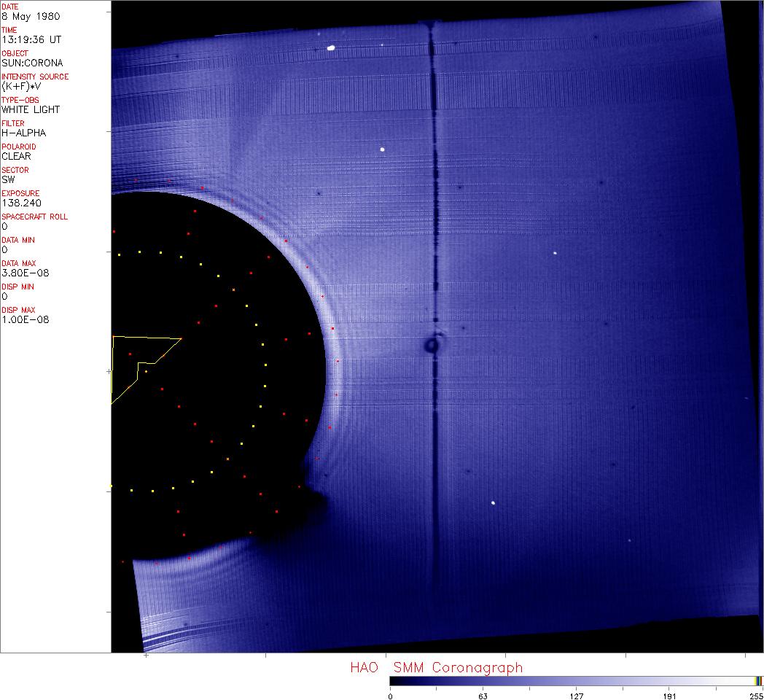The height and width of the screenshot is (700, 764).
Task: Click the polaroid value "CLEAR"
Action: pyautogui.click(x=16, y=156)
